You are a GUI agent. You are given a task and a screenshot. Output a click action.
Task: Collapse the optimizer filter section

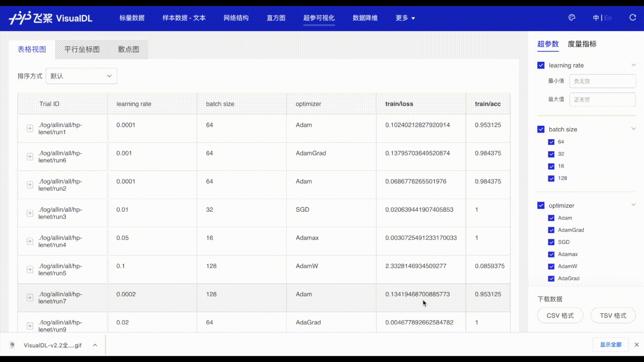pos(633,205)
